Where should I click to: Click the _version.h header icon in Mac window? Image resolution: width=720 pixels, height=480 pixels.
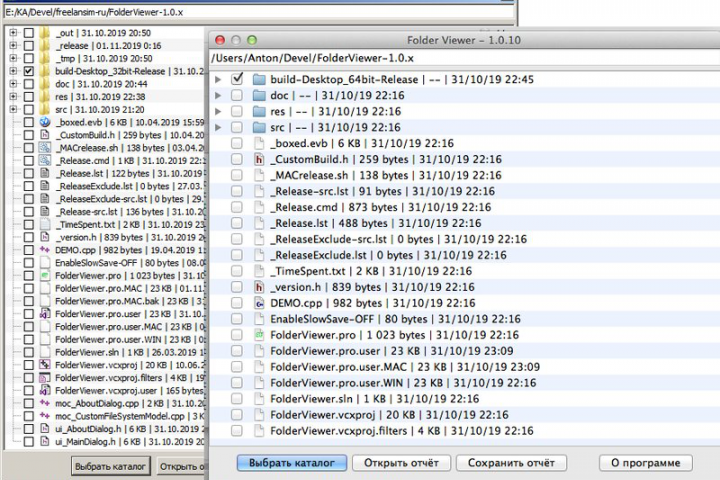coord(259,287)
